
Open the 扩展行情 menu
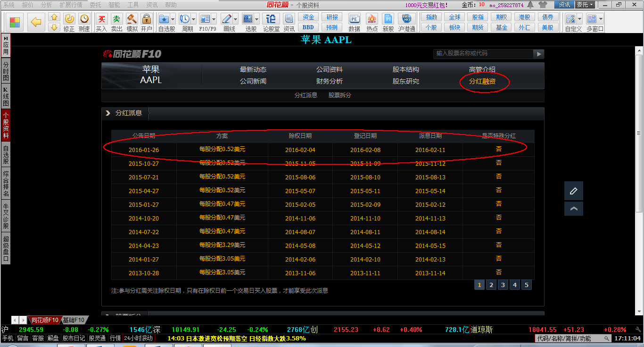click(71, 5)
